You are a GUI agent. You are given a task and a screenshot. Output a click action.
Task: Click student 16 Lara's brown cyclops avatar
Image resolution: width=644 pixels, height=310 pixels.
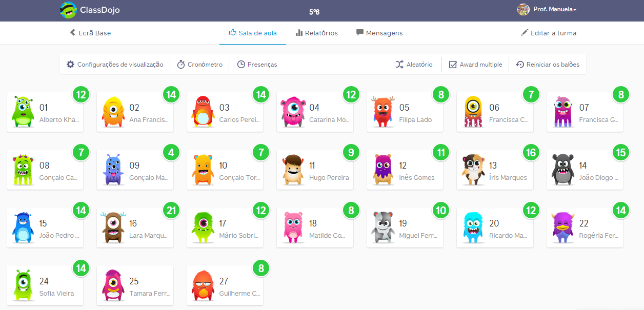coord(112,228)
